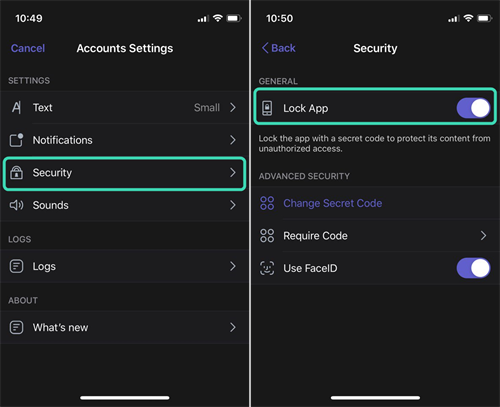Click the Notifications badge icon
The height and width of the screenshot is (407, 500).
16,140
